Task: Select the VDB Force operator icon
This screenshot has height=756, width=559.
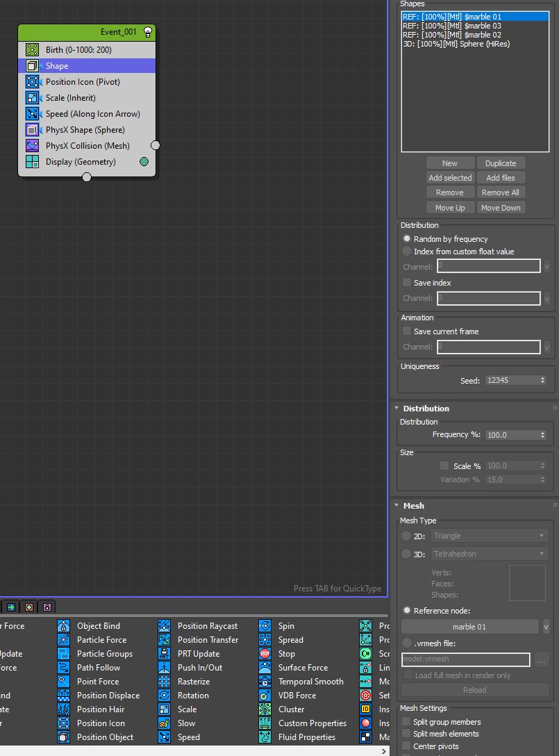Action: (265, 696)
